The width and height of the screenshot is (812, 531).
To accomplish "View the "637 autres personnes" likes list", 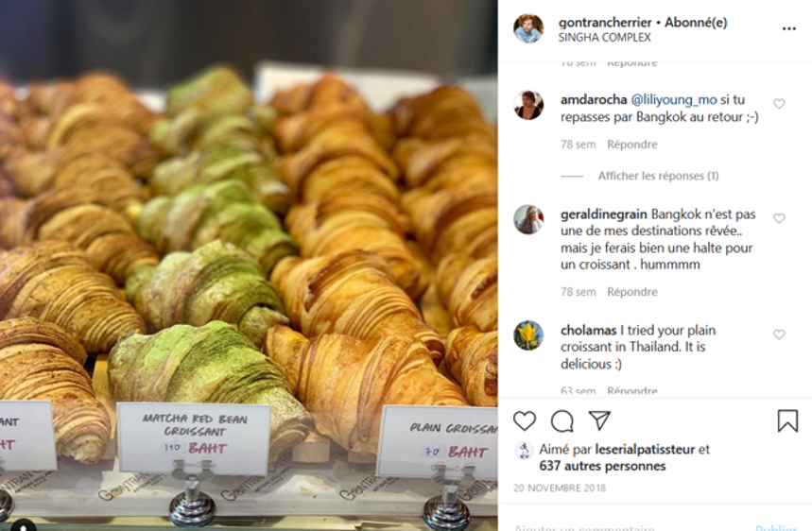I will (602, 466).
